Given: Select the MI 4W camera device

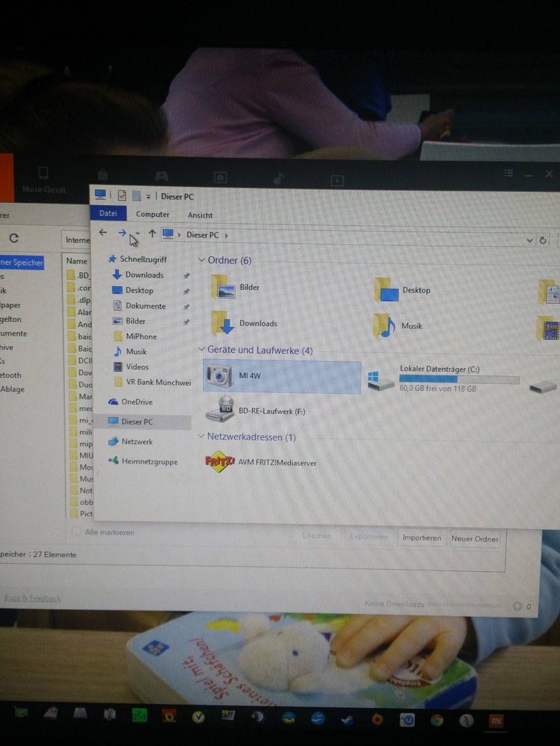Looking at the screenshot, I should coord(282,376).
